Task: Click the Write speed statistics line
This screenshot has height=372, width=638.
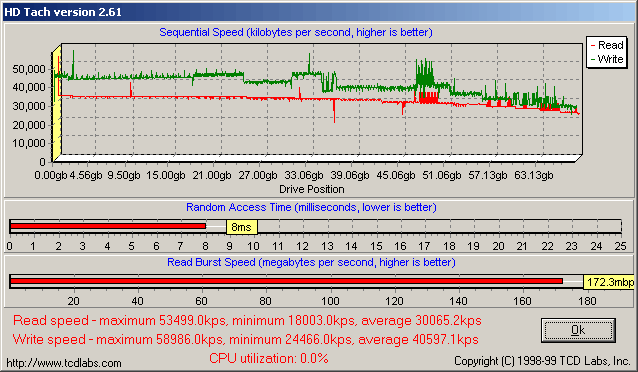Action: [x=245, y=339]
